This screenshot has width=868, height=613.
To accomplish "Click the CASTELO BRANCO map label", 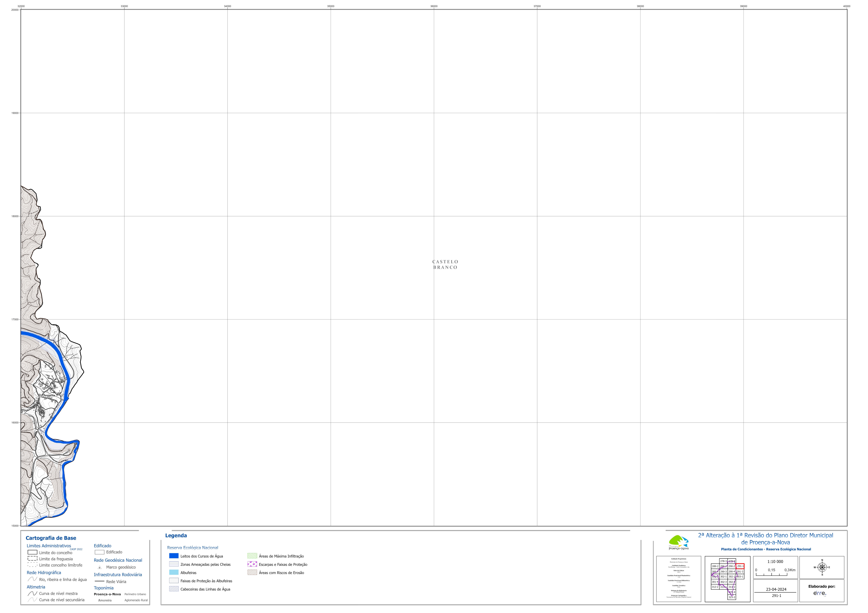I will click(x=445, y=265).
